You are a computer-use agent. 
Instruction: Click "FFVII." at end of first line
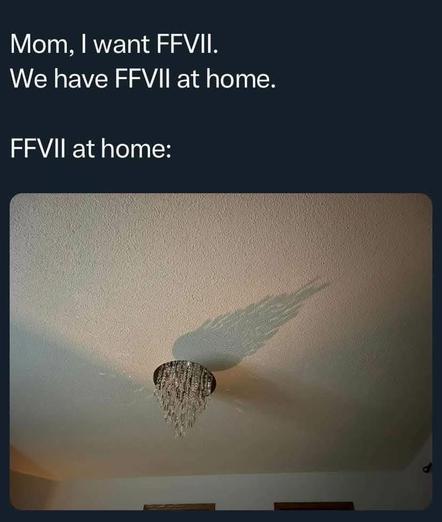pos(188,44)
